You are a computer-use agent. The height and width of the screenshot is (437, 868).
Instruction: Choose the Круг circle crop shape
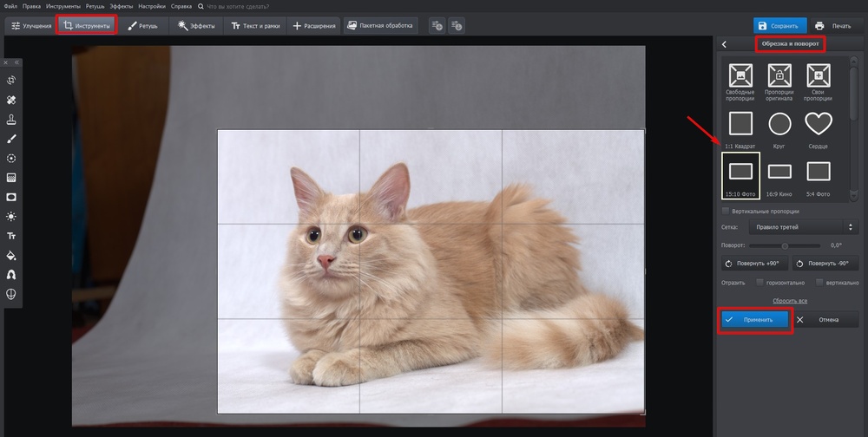click(779, 126)
